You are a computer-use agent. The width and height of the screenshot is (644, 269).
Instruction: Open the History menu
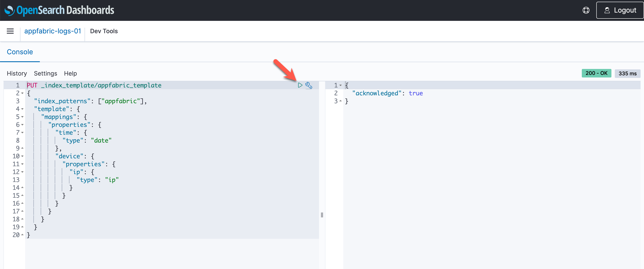point(17,73)
